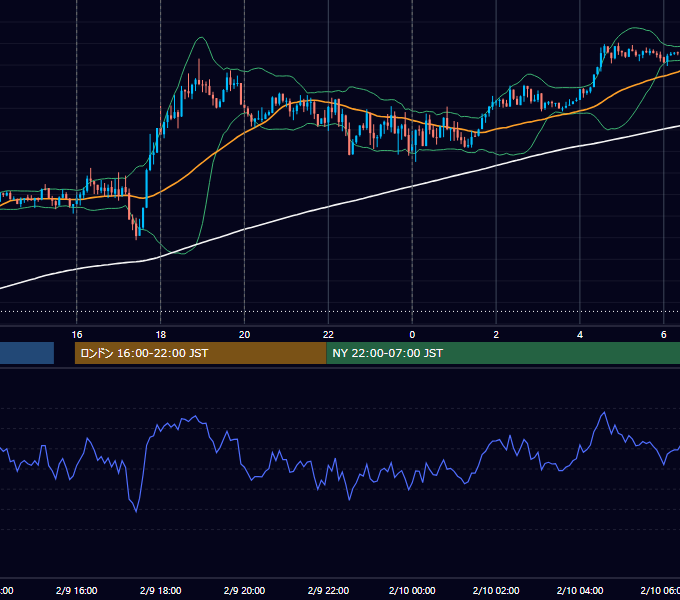
Task: Click the 2/9 20:00 date label
Action: tap(245, 590)
